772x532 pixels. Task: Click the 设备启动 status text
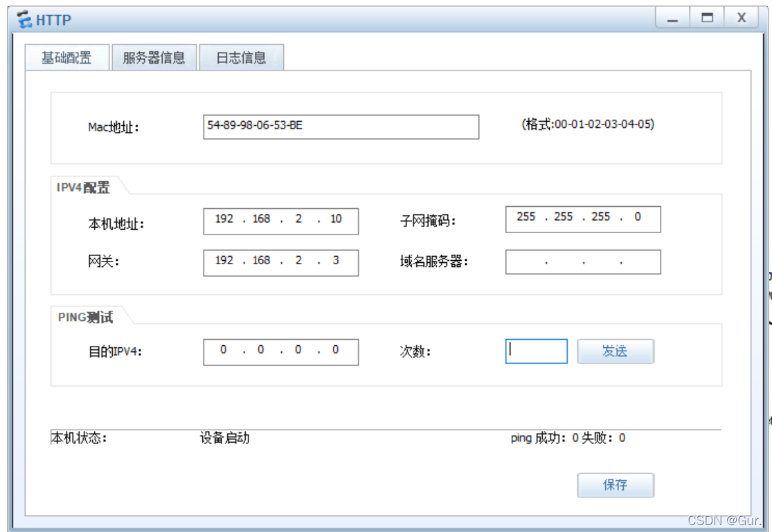(x=224, y=437)
